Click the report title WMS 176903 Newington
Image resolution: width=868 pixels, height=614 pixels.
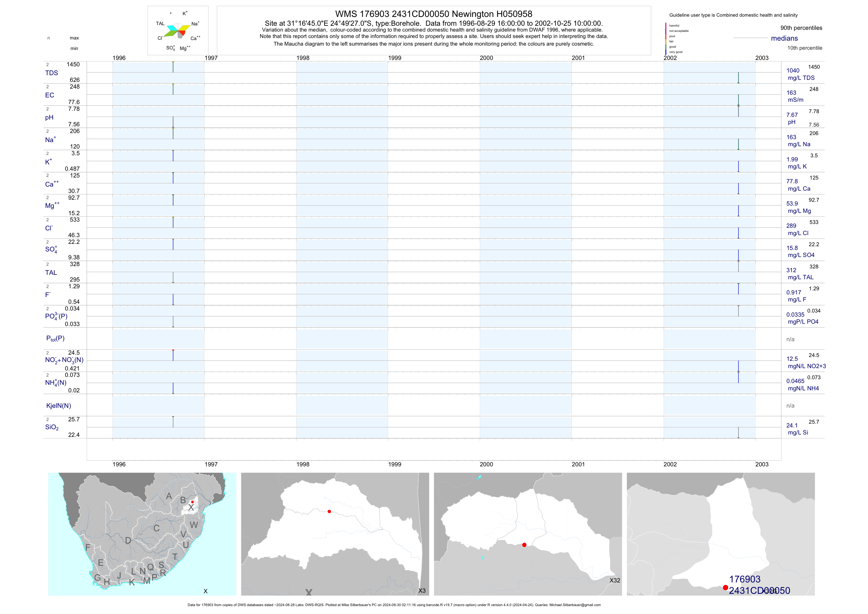click(434, 14)
